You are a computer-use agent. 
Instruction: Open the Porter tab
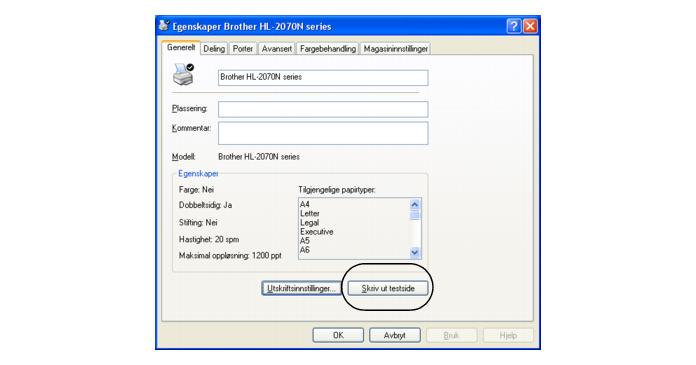click(243, 49)
